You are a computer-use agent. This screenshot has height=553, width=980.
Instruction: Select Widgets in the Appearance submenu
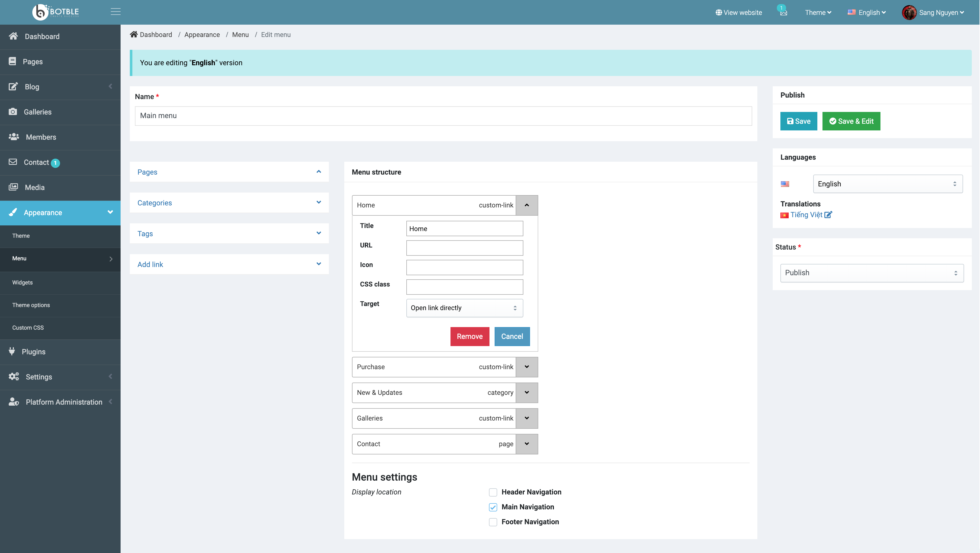(x=22, y=282)
